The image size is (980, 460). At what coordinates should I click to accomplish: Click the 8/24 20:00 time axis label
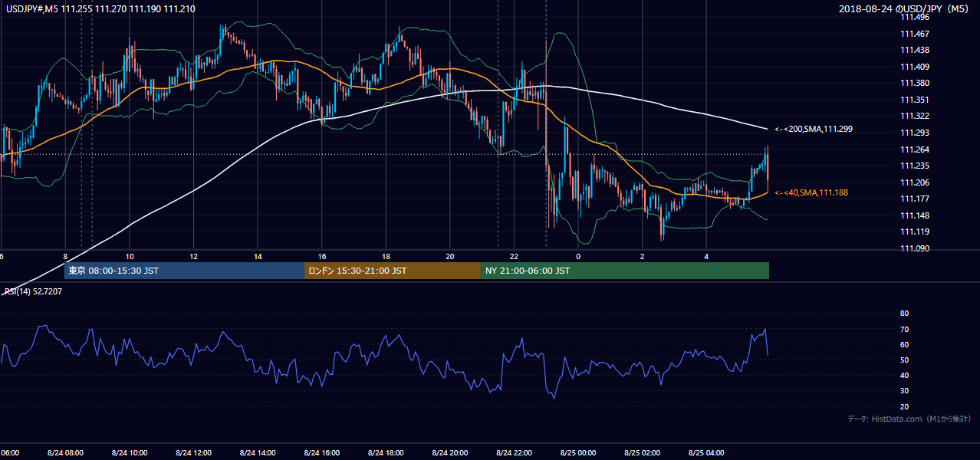click(449, 453)
